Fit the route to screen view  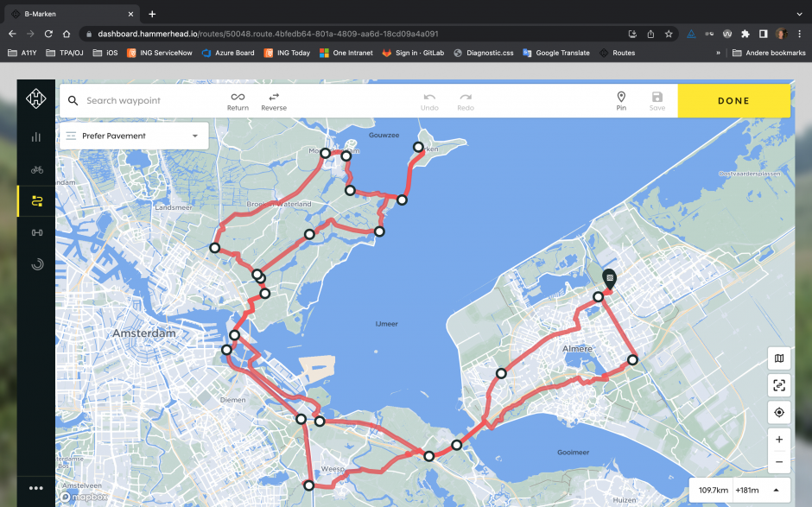pos(779,385)
